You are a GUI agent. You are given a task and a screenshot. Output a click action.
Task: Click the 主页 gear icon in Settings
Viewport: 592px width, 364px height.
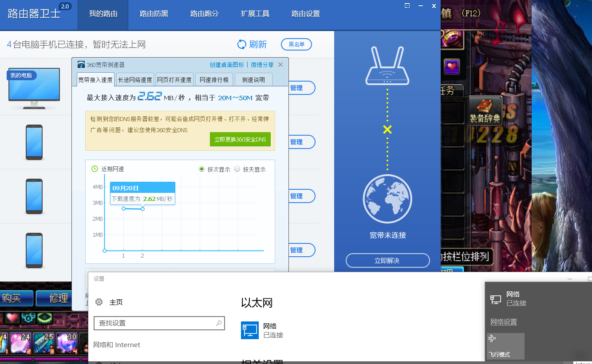click(99, 302)
